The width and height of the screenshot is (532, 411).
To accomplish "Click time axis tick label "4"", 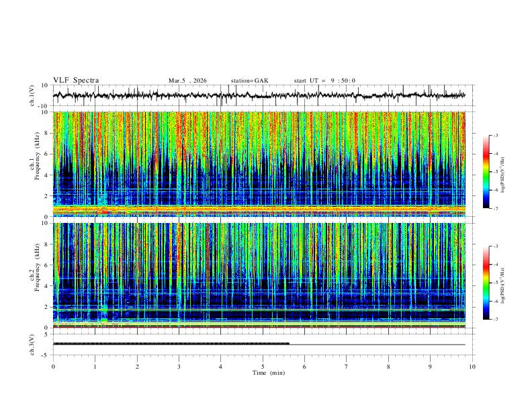I will [220, 367].
